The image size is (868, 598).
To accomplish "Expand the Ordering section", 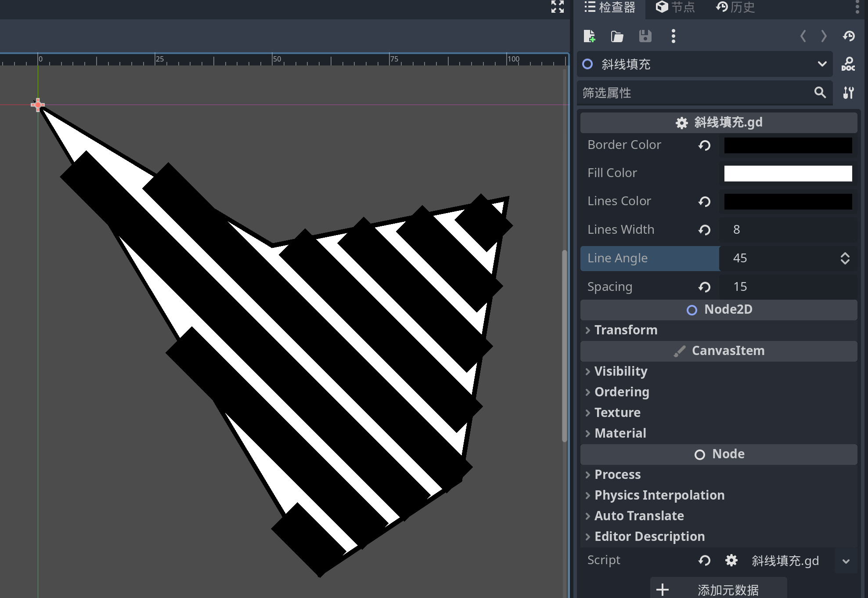I will point(719,392).
